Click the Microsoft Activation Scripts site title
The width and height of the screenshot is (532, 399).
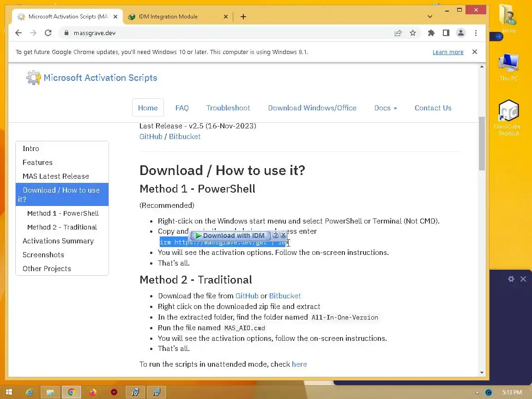(100, 78)
